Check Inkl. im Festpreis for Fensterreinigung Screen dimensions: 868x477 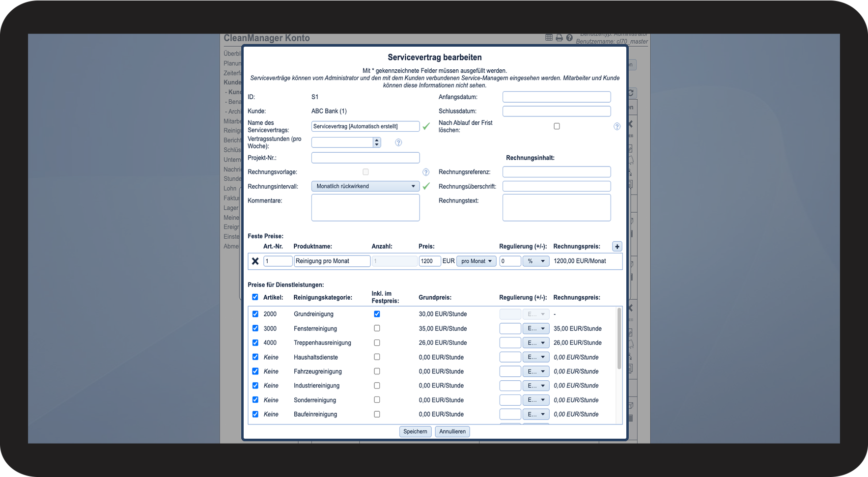pyautogui.click(x=377, y=328)
